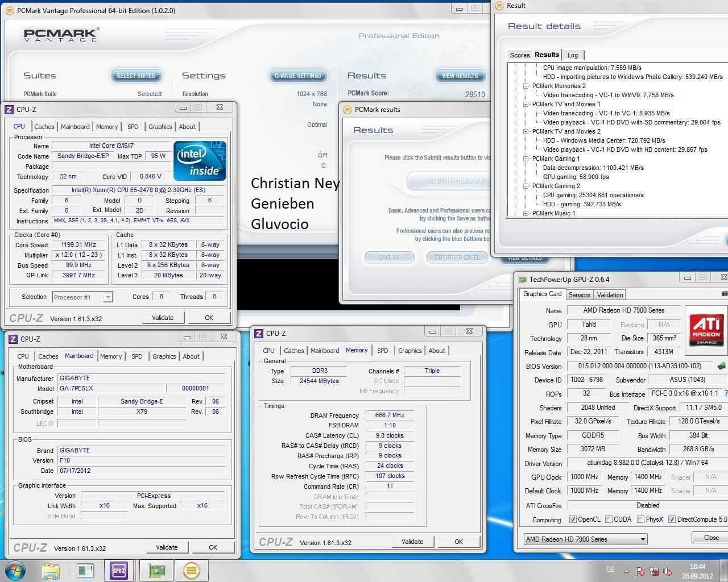Click the orange PCMark taskbar icon

coord(192,570)
